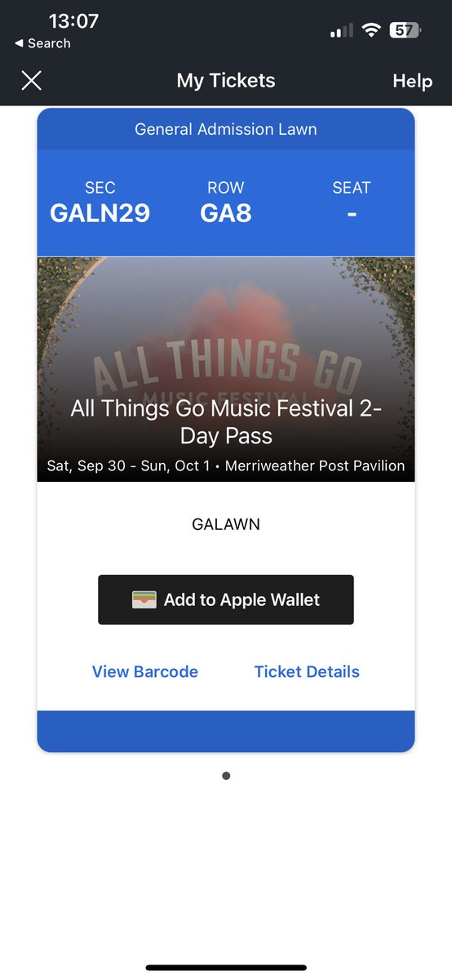Tap the Add to Apple Wallet button
Image resolution: width=452 pixels, height=980 pixels.
coord(226,599)
